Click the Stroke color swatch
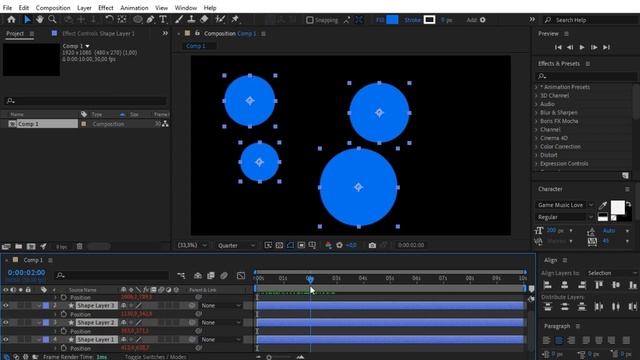 (429, 20)
